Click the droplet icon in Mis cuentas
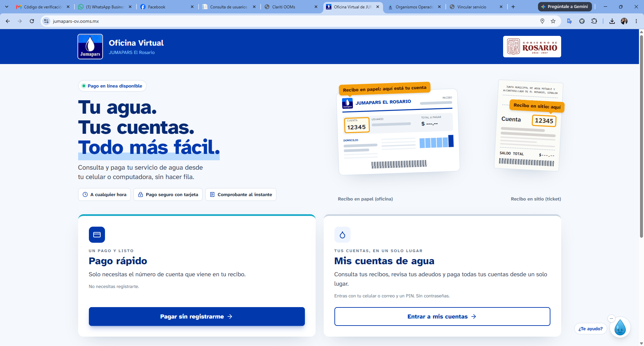 342,235
